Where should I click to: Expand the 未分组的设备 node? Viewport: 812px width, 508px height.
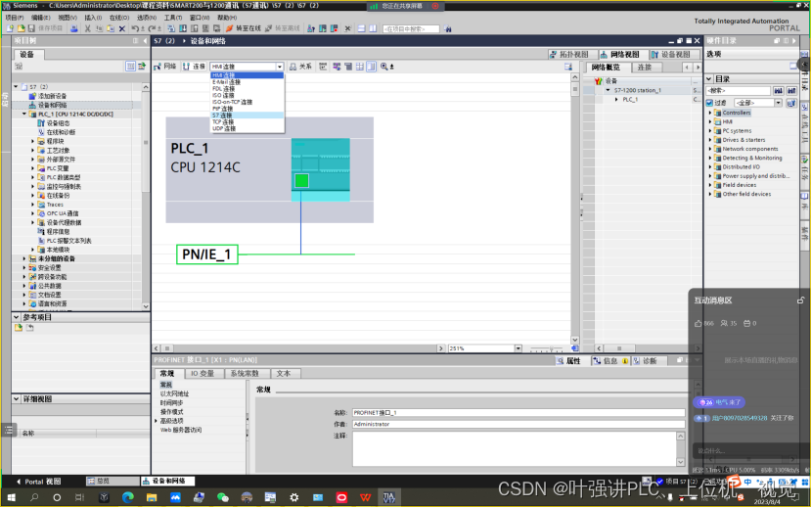tap(23, 258)
